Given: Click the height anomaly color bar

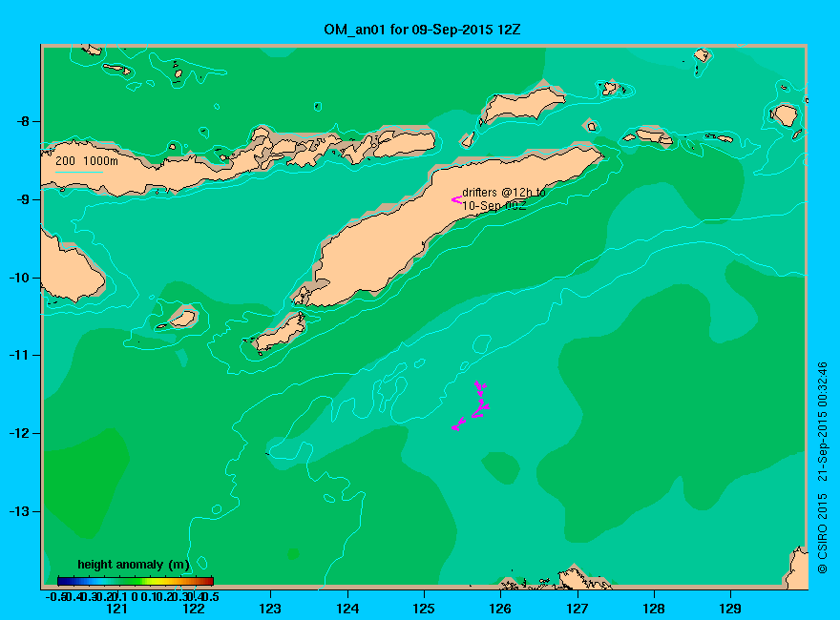Looking at the screenshot, I should pyautogui.click(x=136, y=581).
